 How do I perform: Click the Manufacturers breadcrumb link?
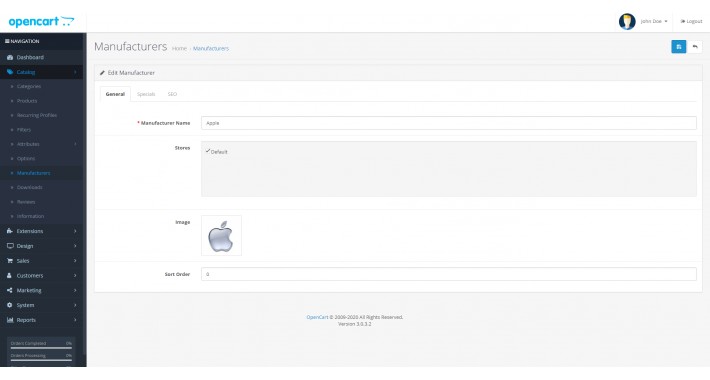pos(211,48)
